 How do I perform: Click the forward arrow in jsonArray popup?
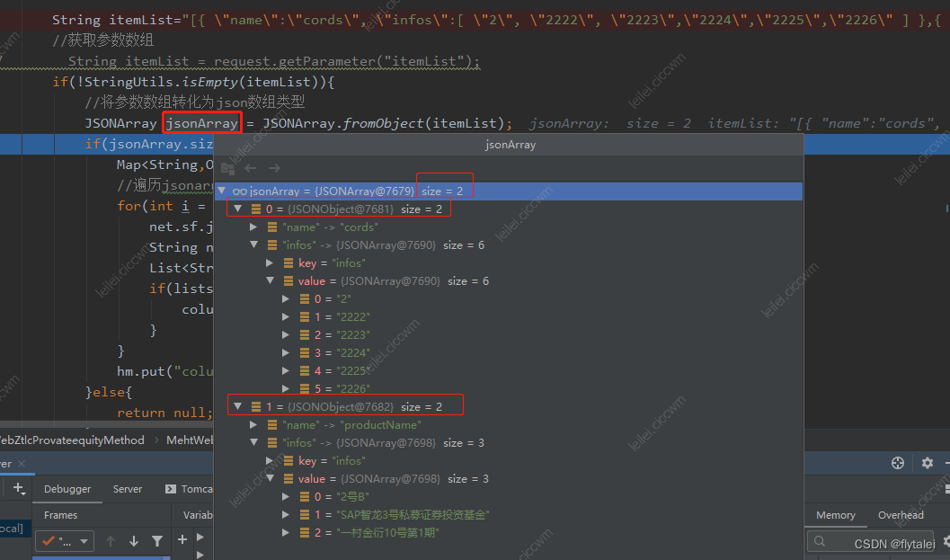tap(274, 168)
